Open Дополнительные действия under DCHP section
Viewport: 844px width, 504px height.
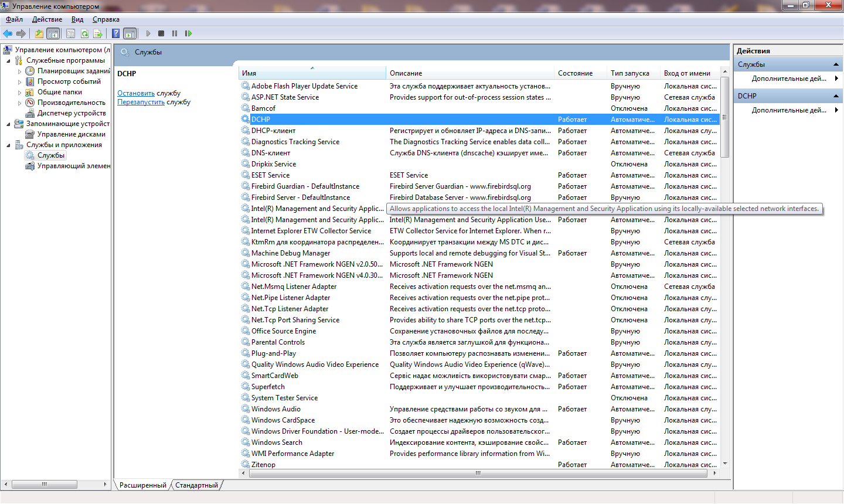(x=789, y=110)
